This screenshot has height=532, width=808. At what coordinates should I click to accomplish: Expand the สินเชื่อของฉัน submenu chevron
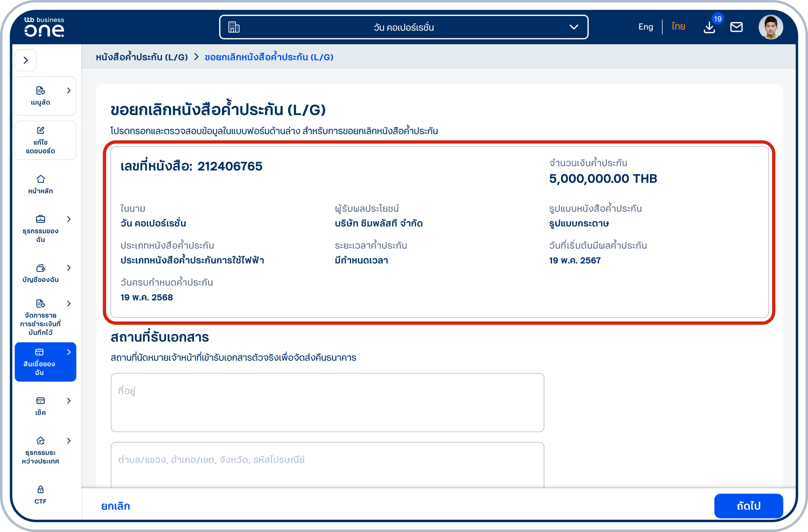point(69,351)
